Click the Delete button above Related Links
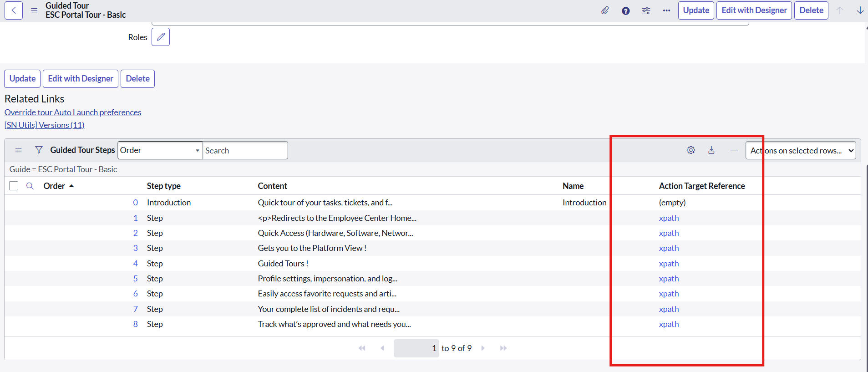This screenshot has height=372, width=868. click(x=137, y=79)
